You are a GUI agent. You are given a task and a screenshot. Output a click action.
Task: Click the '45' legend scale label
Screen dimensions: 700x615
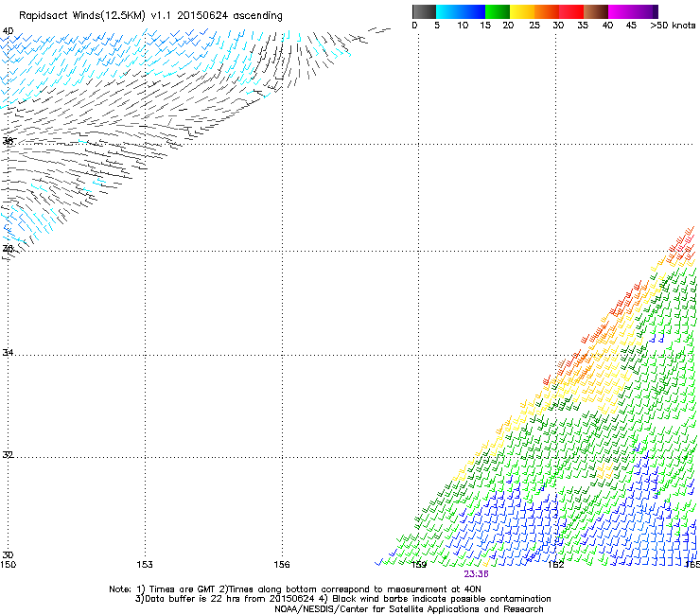click(x=631, y=25)
